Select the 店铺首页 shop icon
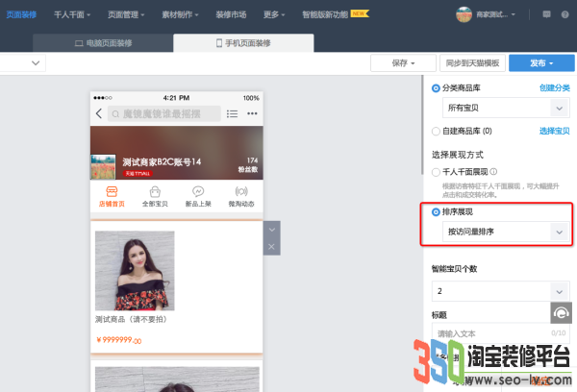This screenshot has width=577, height=392. point(112,191)
